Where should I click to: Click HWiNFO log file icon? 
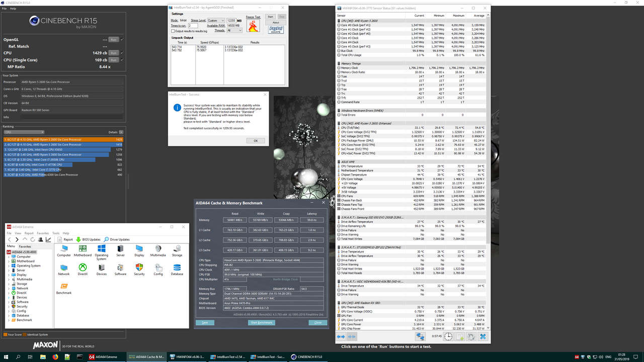tap(460, 336)
